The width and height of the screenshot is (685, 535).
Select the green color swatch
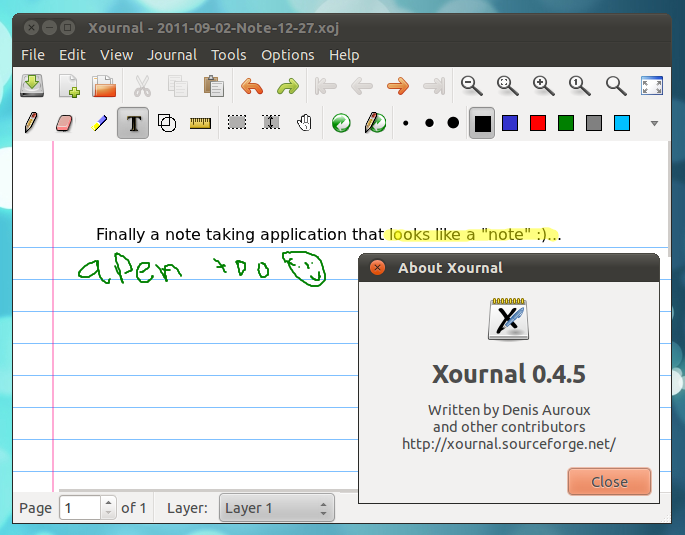pos(566,123)
